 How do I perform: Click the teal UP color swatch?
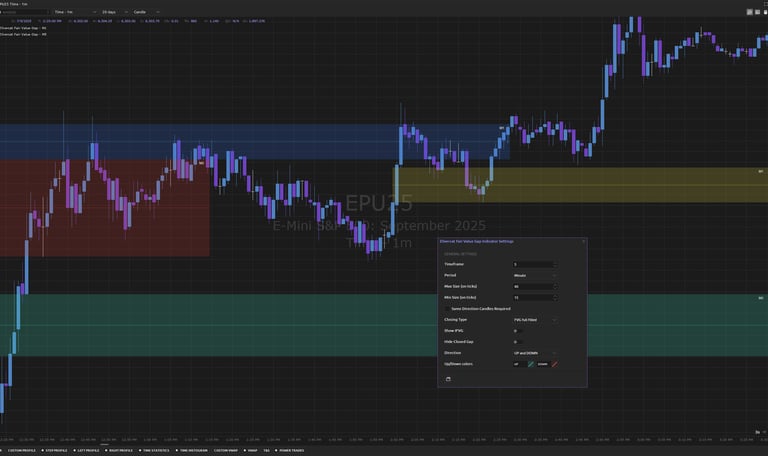[x=531, y=364]
